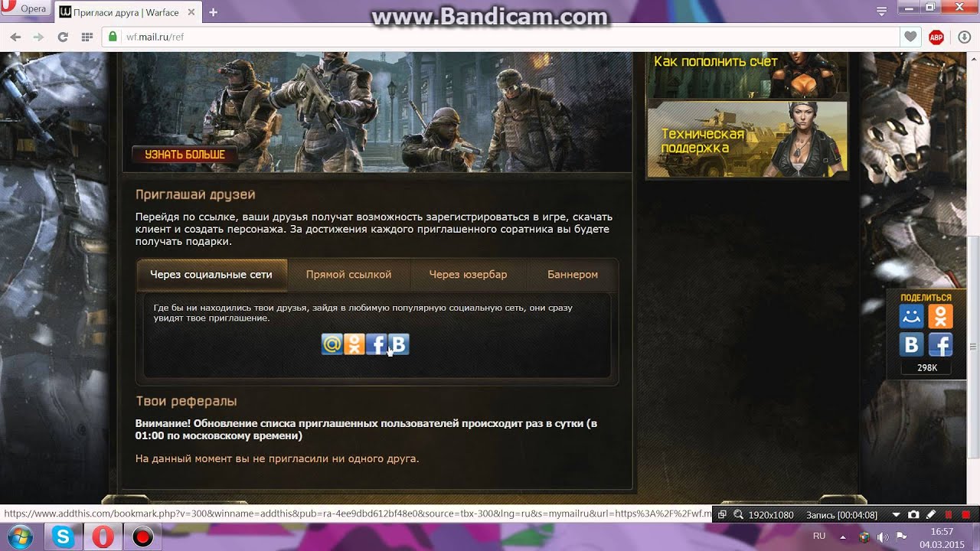This screenshot has width=980, height=551.
Task: Click Твои рефералы heading
Action: pyautogui.click(x=186, y=401)
